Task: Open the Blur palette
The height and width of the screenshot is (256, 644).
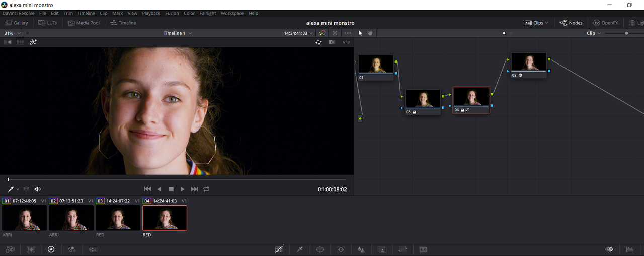Action: (x=361, y=249)
